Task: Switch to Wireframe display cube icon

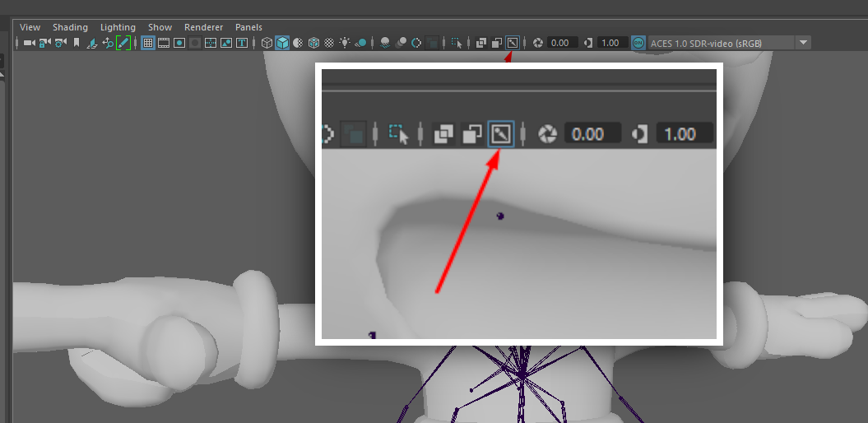Action: pos(267,43)
